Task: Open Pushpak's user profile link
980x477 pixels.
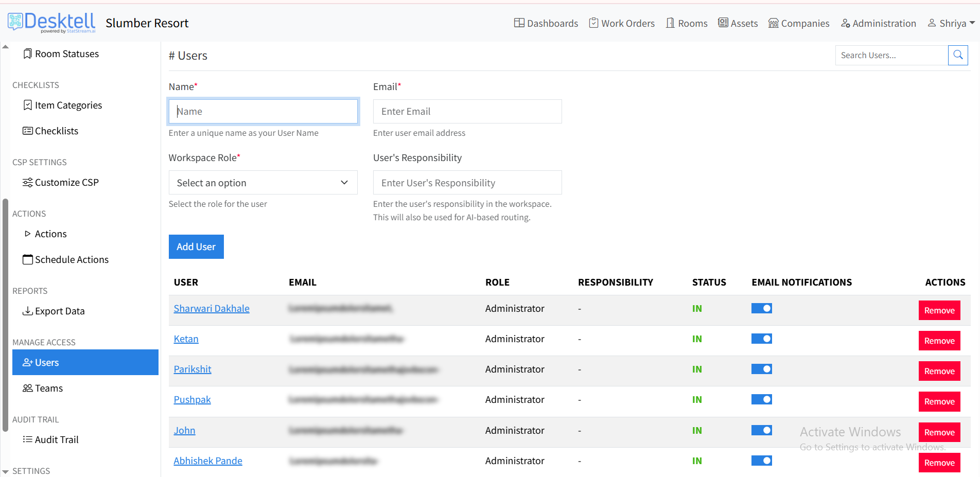Action: tap(192, 400)
